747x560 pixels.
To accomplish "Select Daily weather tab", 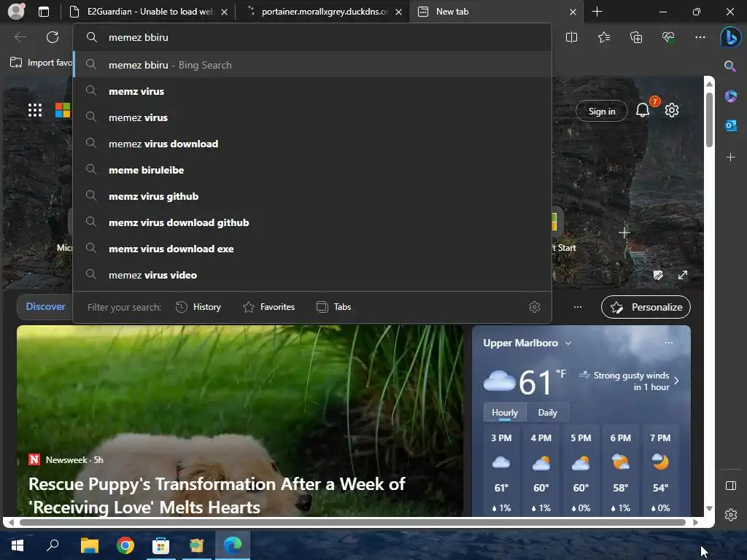I will 547,413.
